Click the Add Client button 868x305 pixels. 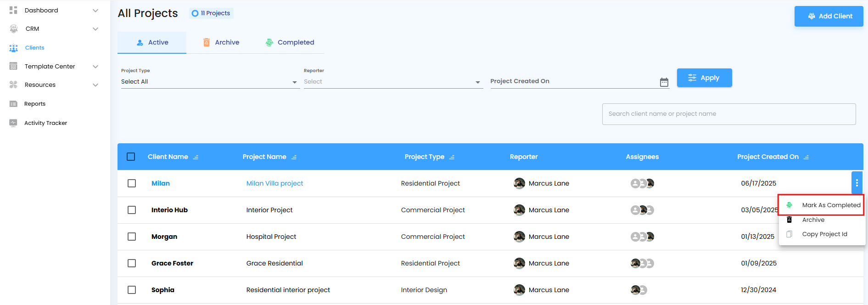[x=829, y=16]
